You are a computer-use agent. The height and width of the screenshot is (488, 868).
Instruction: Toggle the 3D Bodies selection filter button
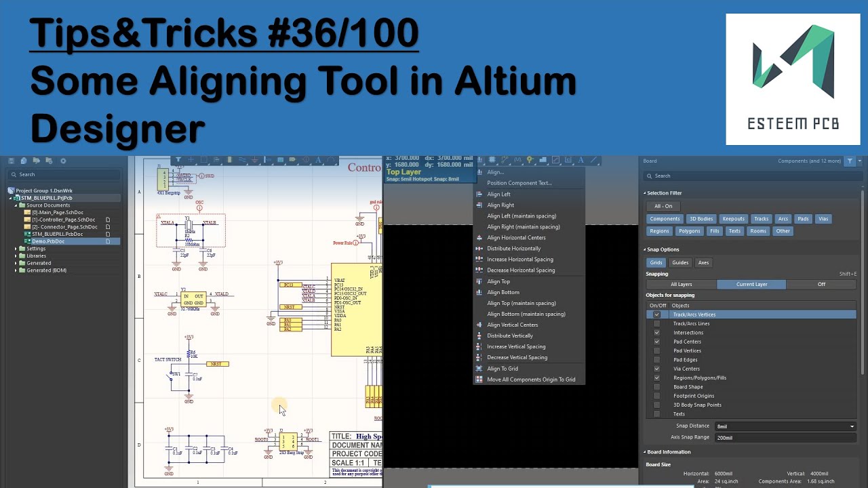point(701,219)
